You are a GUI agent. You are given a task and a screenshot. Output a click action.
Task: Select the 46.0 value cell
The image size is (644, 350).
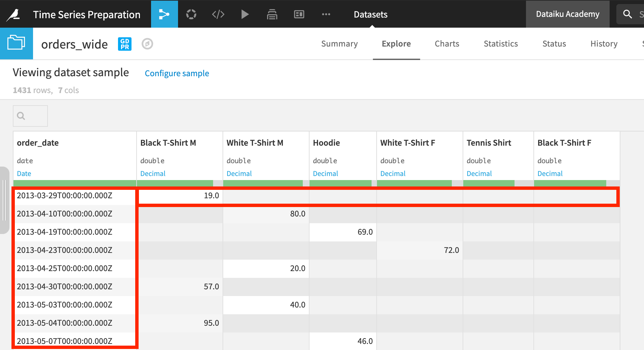click(x=343, y=341)
